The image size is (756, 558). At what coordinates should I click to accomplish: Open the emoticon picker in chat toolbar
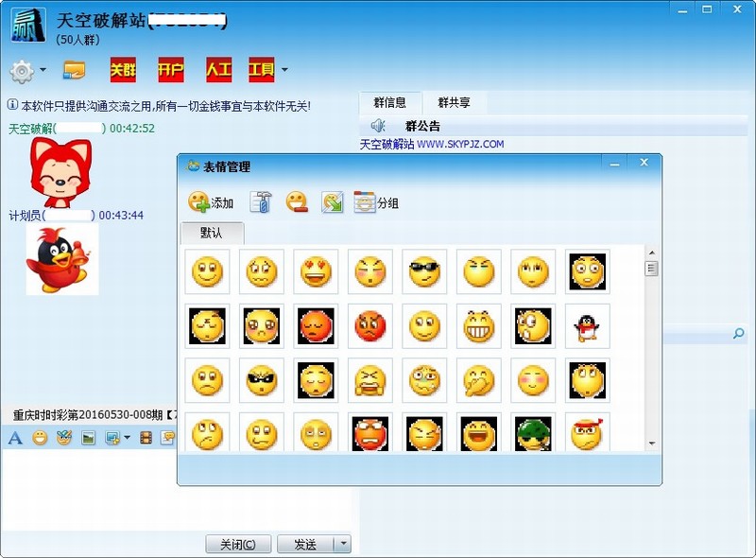[x=38, y=436]
